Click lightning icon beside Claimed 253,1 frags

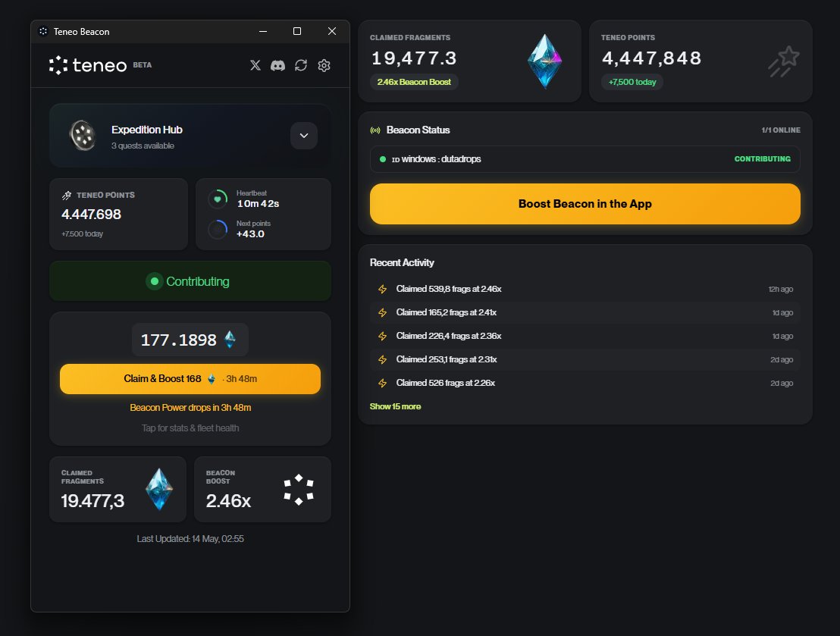click(x=383, y=360)
